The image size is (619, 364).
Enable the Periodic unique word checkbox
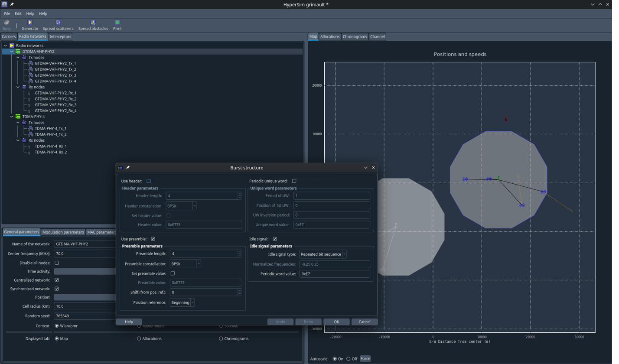(294, 181)
